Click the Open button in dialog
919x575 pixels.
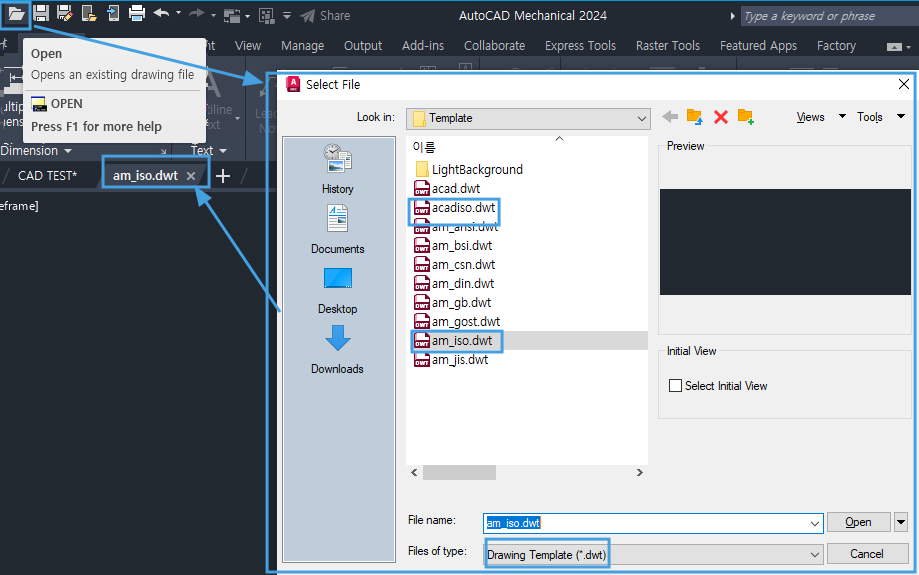859,522
